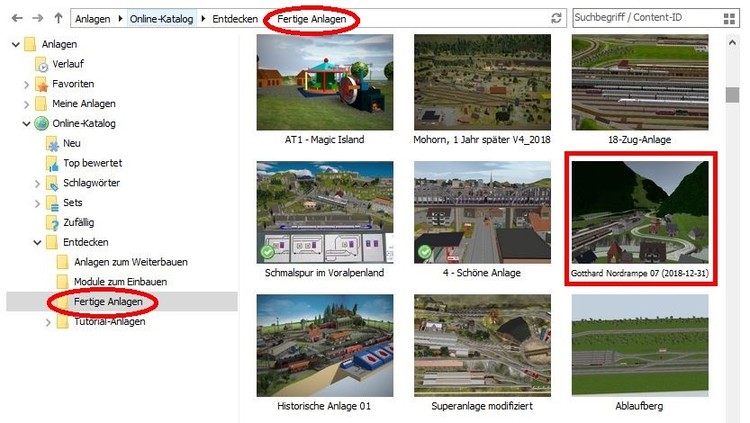Click the Schlagwörter tag folder icon

[52, 183]
